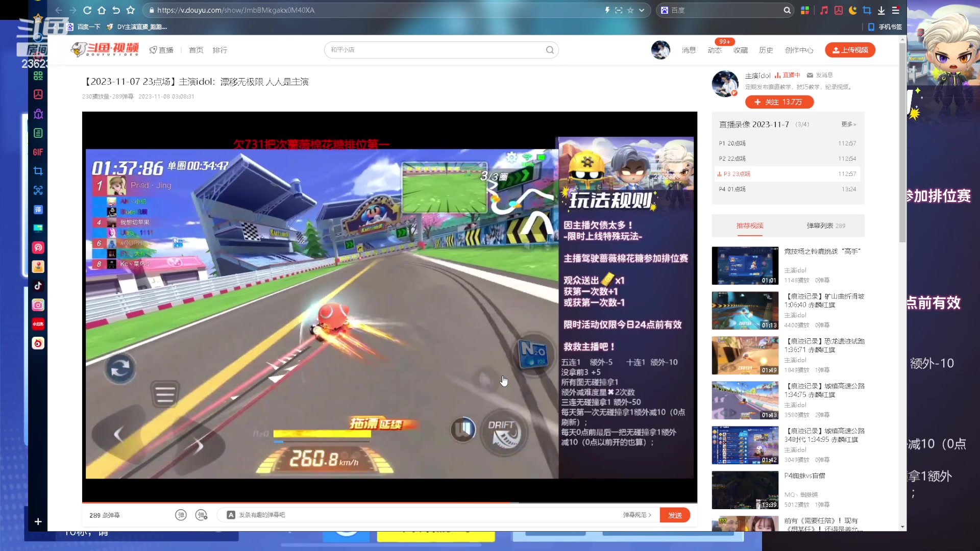The height and width of the screenshot is (551, 980).
Task: Click the green grid apps icon in sidebar
Action: point(38,76)
